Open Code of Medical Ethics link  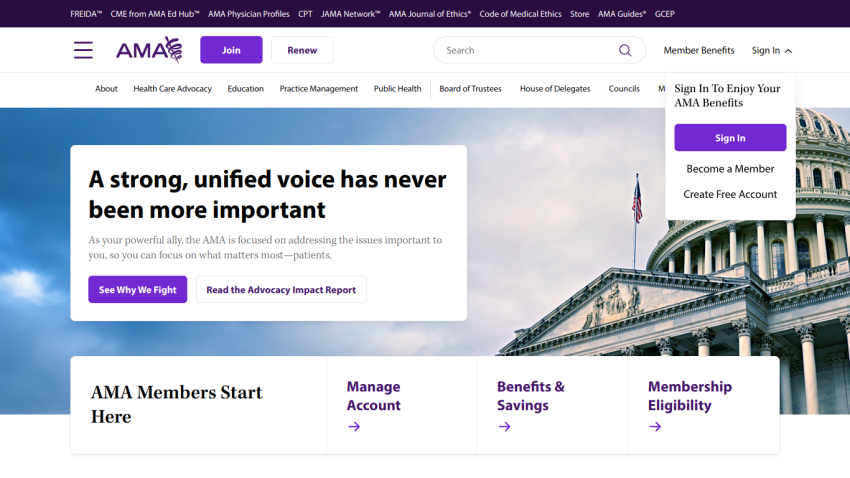[520, 14]
